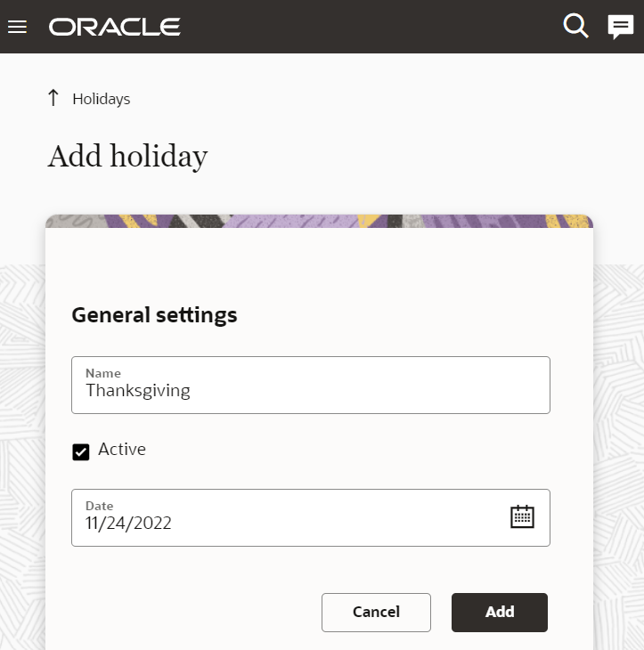This screenshot has height=650, width=644.
Task: Click the Oracle logo
Action: 115,27
